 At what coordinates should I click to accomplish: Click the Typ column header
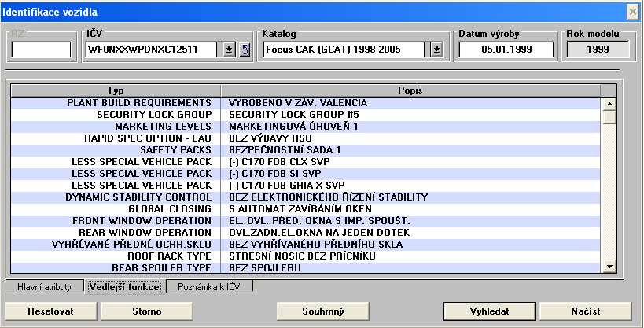116,90
